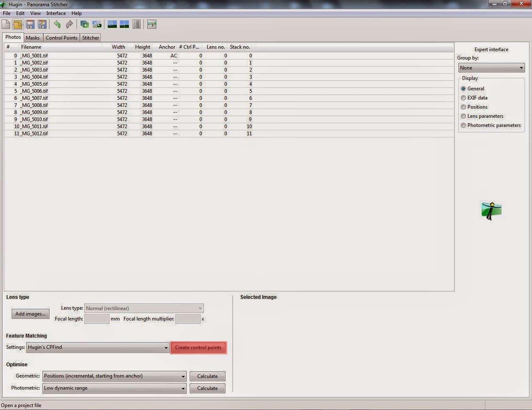Open a new project via toolbar icon

6,24
